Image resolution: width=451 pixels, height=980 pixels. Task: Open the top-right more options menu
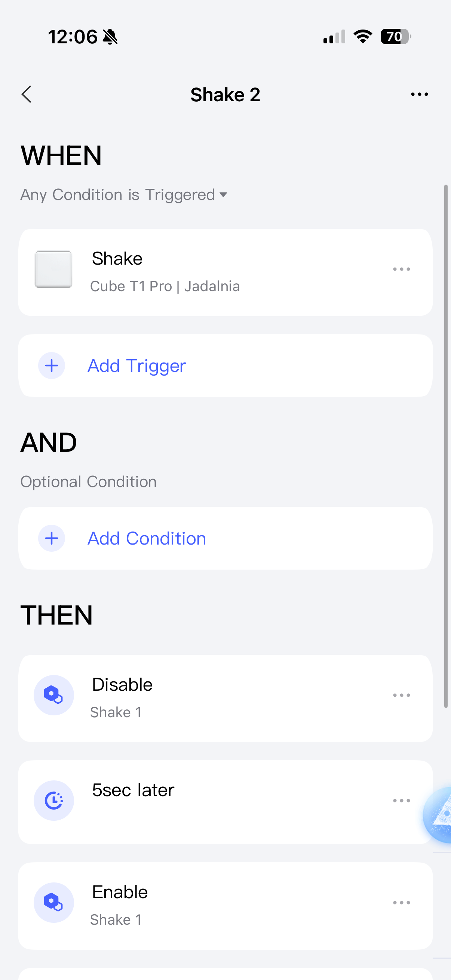coord(419,94)
